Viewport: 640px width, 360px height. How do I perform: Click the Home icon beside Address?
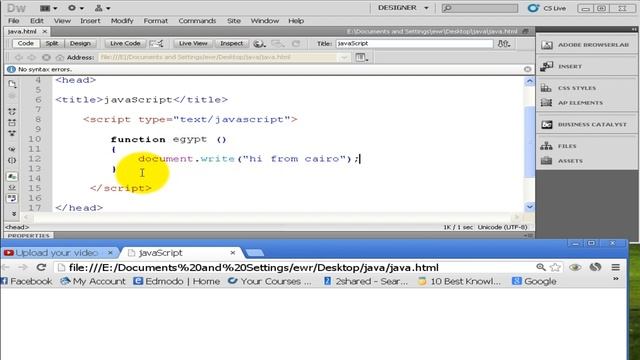pyautogui.click(x=60, y=58)
